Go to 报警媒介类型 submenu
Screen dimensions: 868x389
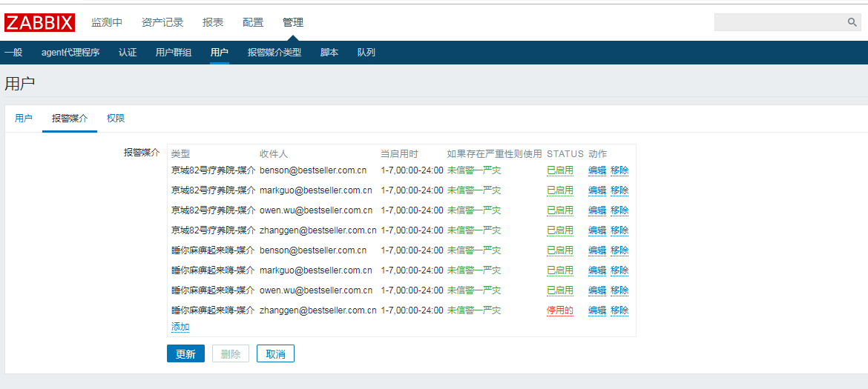[274, 53]
